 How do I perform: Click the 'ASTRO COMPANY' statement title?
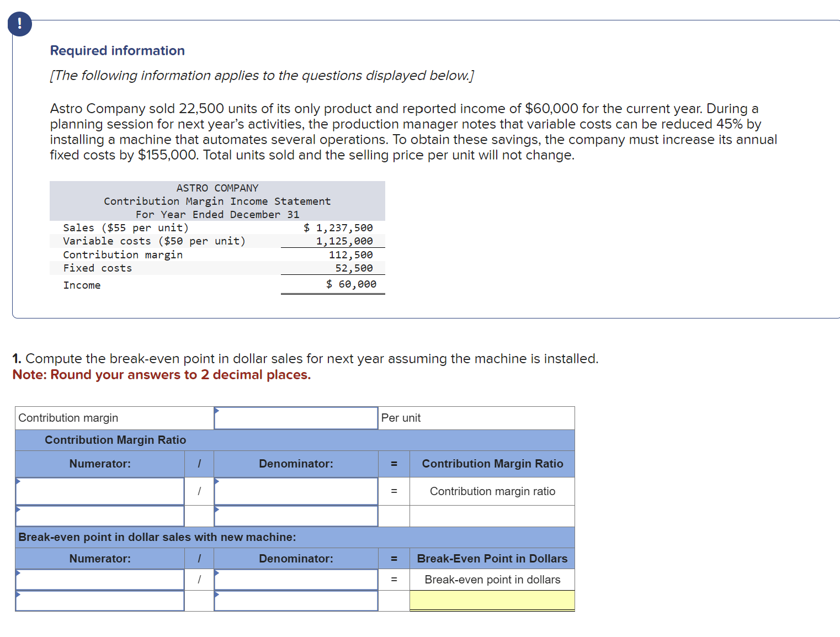pyautogui.click(x=217, y=188)
